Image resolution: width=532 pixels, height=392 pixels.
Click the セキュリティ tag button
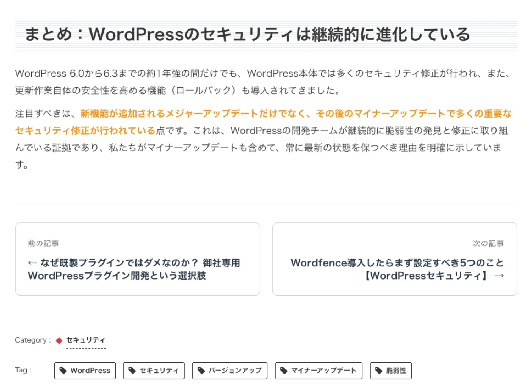point(154,370)
